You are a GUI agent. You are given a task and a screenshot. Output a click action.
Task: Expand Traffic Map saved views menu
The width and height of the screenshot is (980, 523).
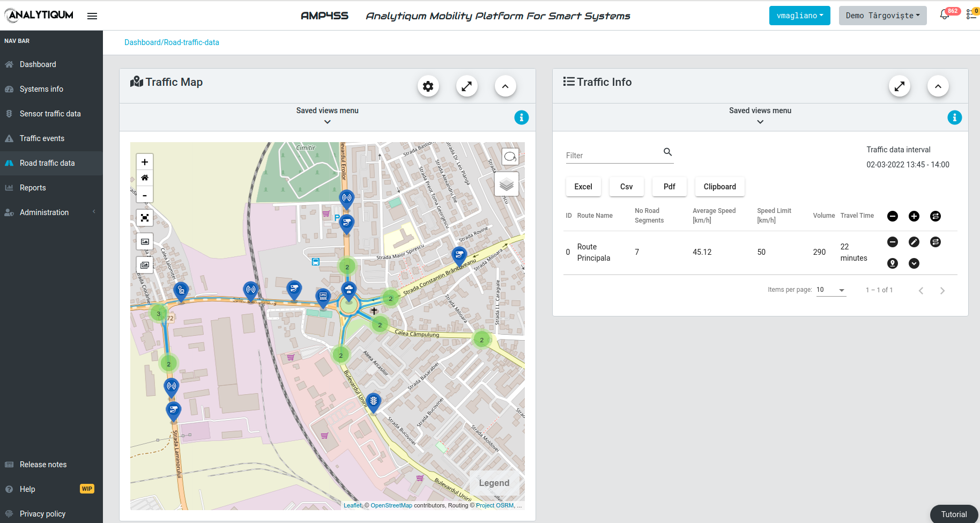click(x=327, y=116)
